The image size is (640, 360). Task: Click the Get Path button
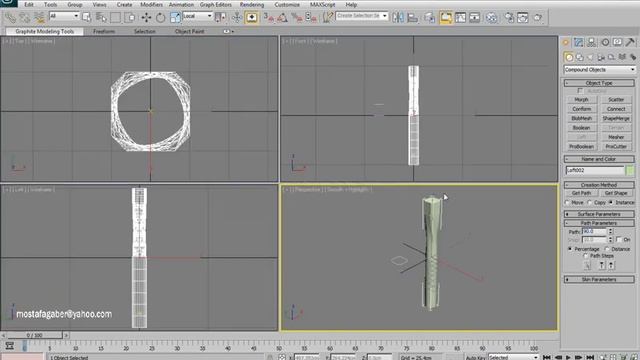coord(582,193)
